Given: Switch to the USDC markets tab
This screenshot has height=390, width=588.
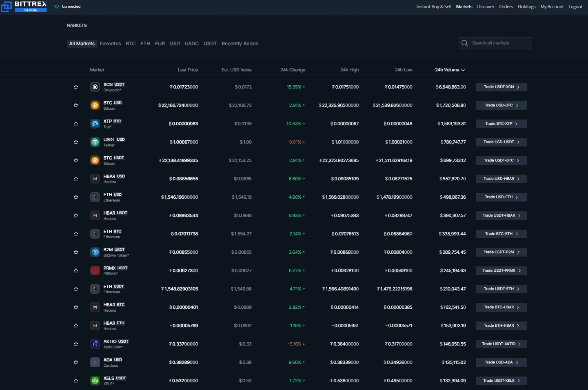Looking at the screenshot, I should (192, 44).
